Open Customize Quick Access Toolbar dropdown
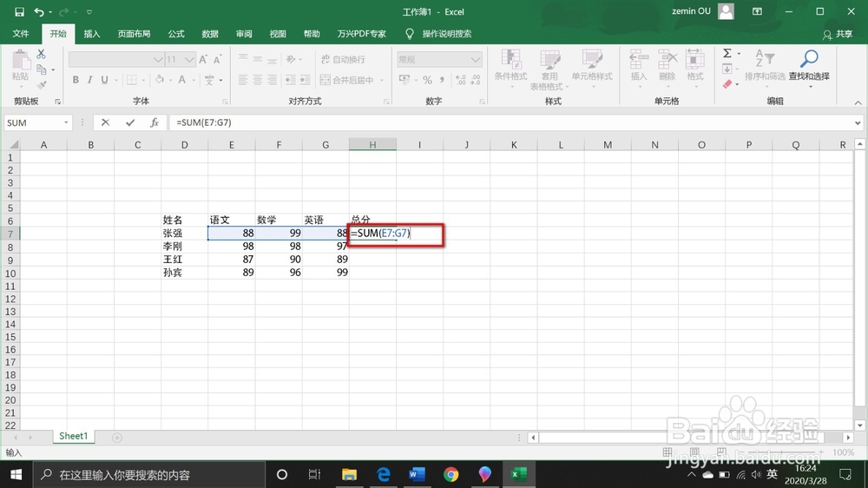Viewport: 868px width, 488px height. pos(89,11)
